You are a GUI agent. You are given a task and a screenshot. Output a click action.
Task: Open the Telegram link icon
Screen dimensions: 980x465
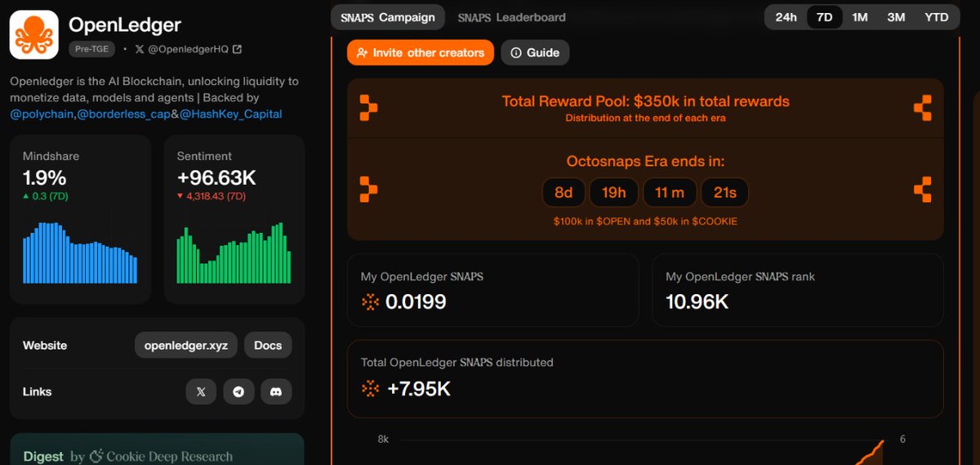238,391
